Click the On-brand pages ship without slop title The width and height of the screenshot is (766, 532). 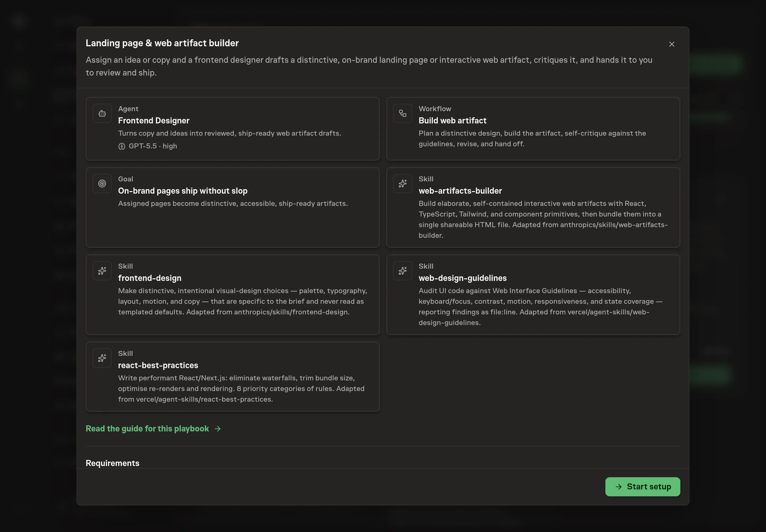[x=183, y=191]
